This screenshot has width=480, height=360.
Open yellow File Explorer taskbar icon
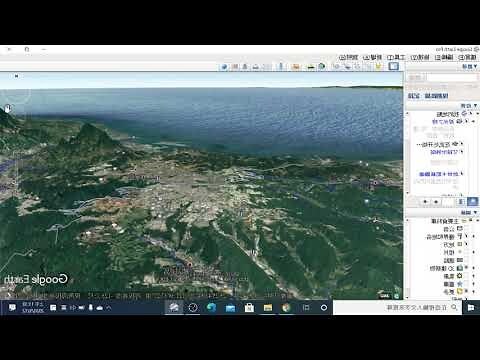[268, 307]
